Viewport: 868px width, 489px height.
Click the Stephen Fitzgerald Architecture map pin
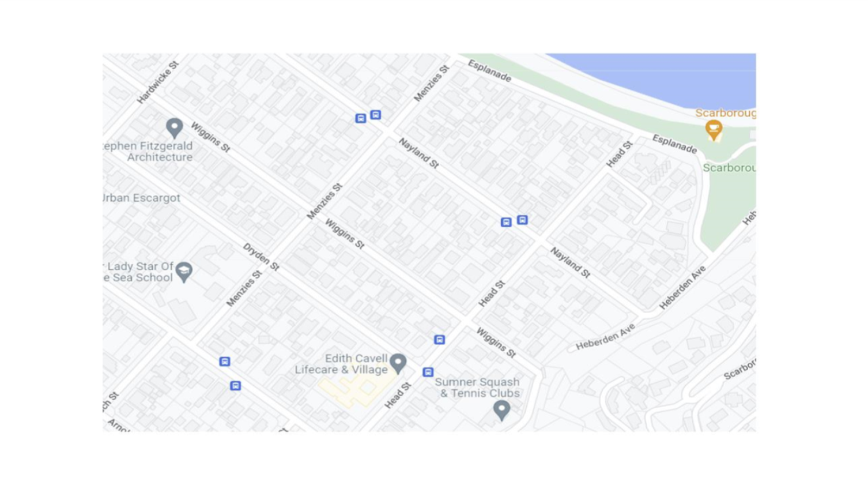point(174,128)
